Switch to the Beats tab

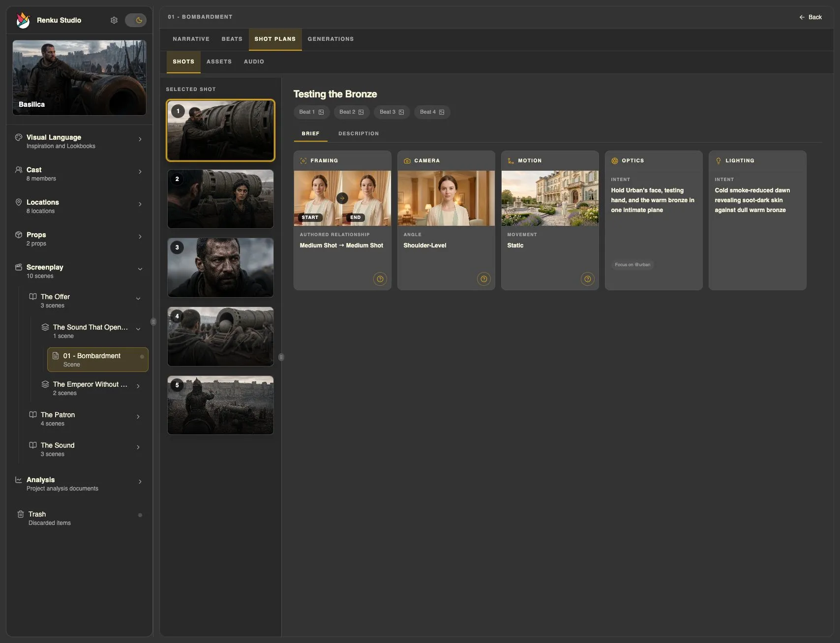point(232,39)
